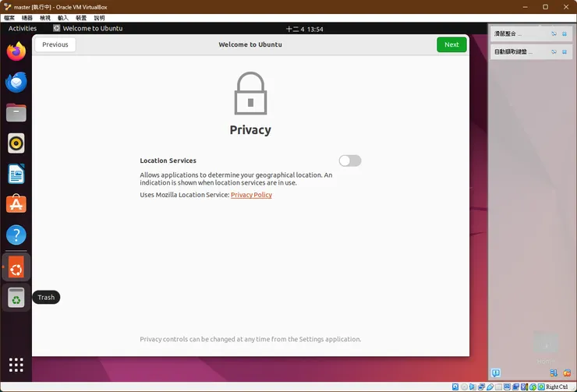Click the padlock Privacy illustration

tap(250, 94)
